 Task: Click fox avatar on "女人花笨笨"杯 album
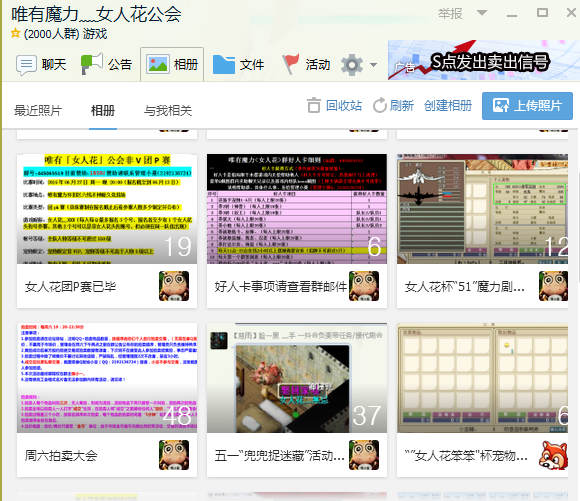coord(553,455)
